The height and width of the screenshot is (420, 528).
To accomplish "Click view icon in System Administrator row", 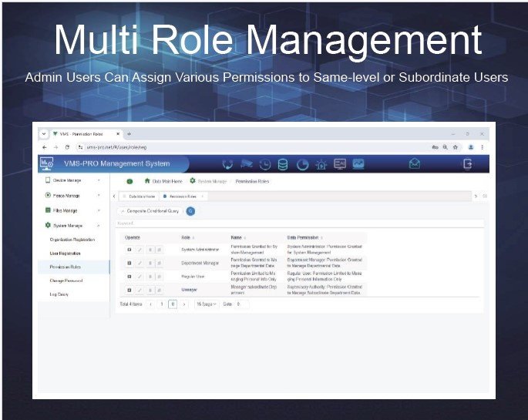I will click(129, 249).
